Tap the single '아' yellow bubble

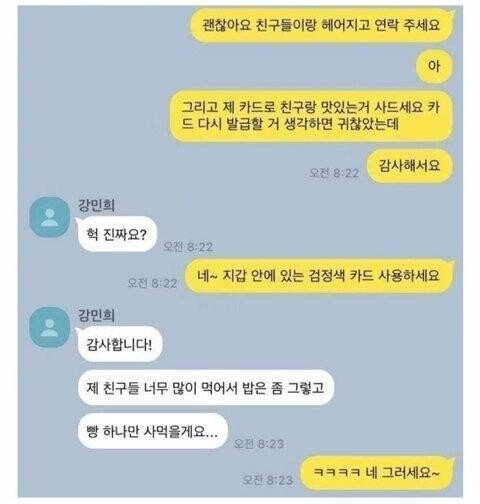[434, 66]
